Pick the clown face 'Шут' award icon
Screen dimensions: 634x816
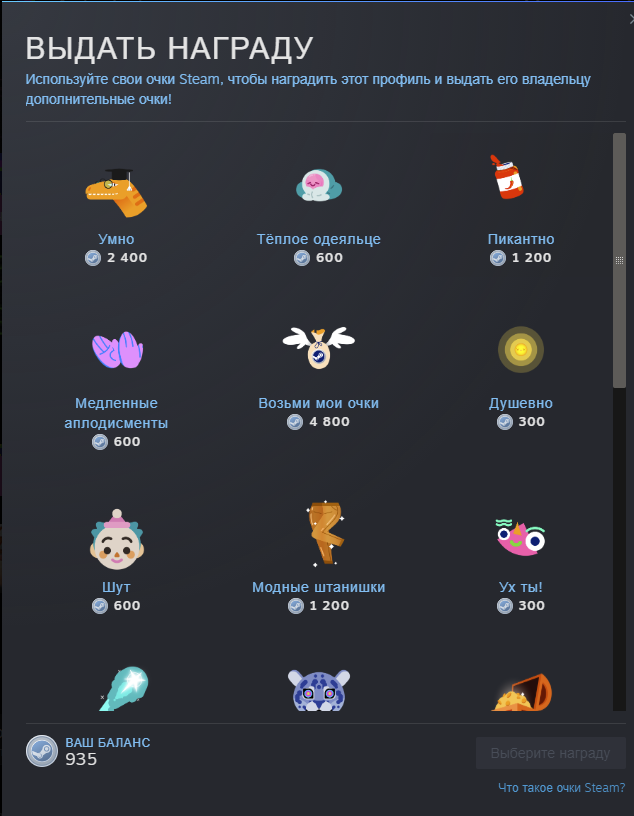(x=117, y=539)
